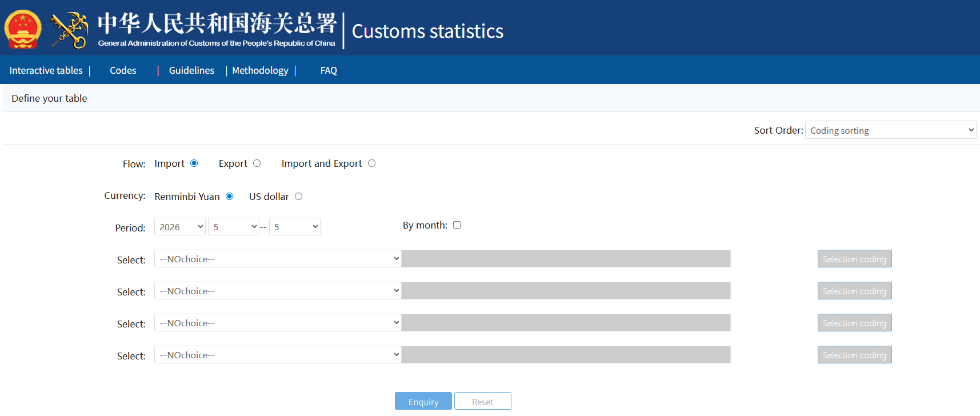The image size is (980, 416).
Task: Select the Import flow radio button
Action: (x=194, y=163)
